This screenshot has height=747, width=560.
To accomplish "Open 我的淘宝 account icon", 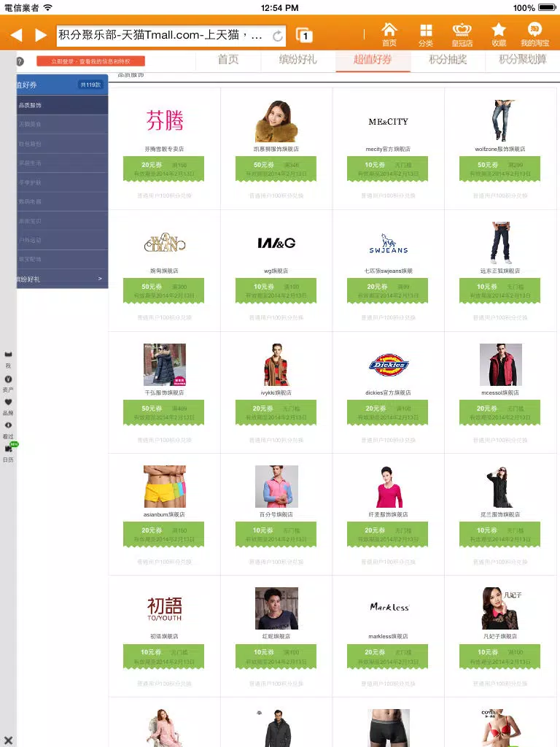I will [534, 35].
